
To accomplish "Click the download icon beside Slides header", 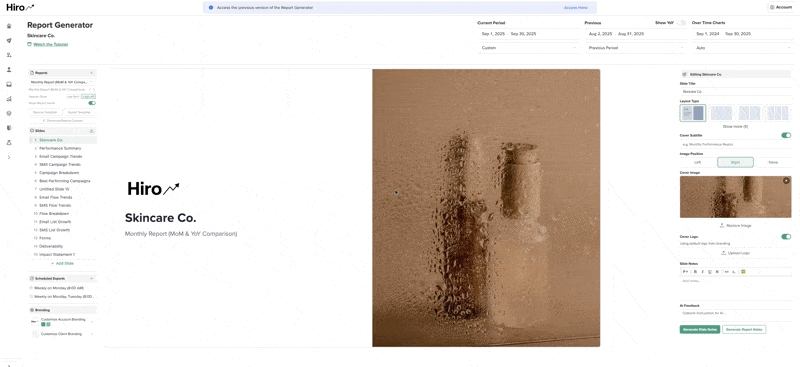I will coord(92,131).
